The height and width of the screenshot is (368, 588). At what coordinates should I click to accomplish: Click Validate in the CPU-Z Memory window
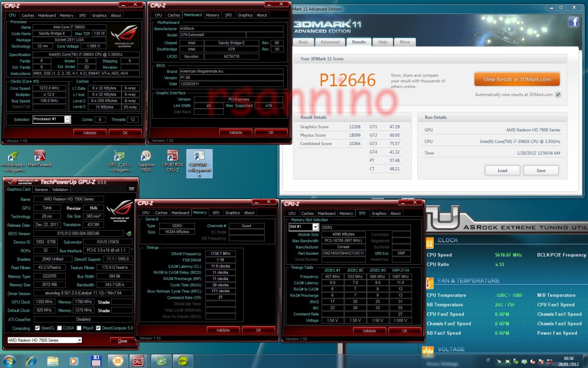coord(223,330)
